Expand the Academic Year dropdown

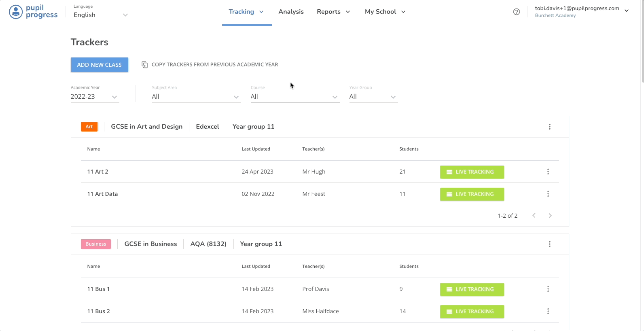point(95,97)
